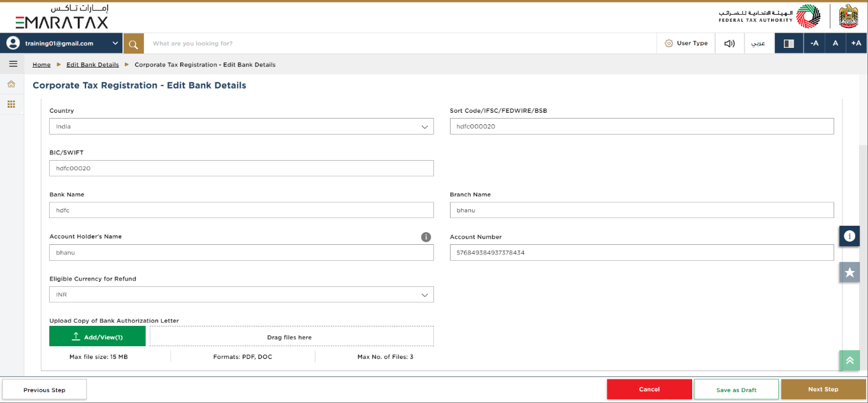
Task: Click the Home icon in the sidebar
Action: 11,84
